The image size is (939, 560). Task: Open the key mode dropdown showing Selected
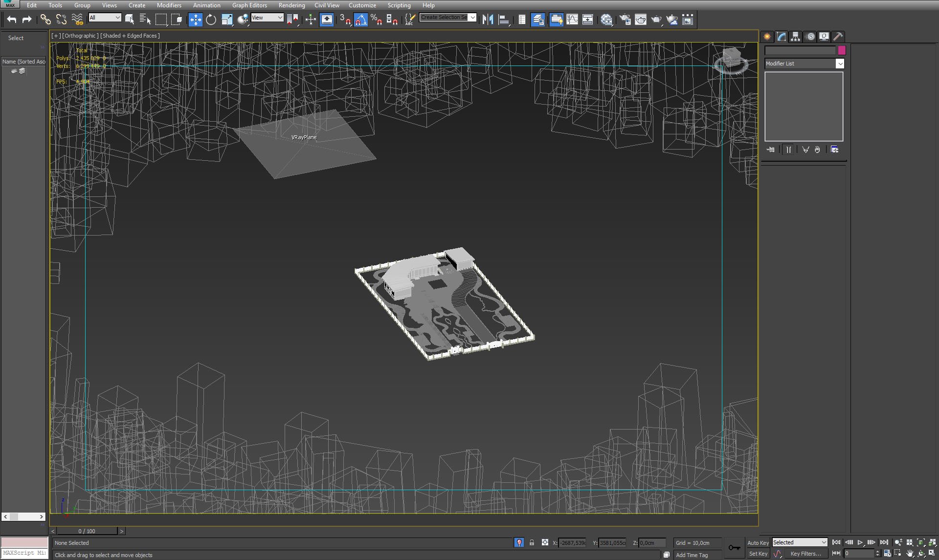pyautogui.click(x=800, y=542)
